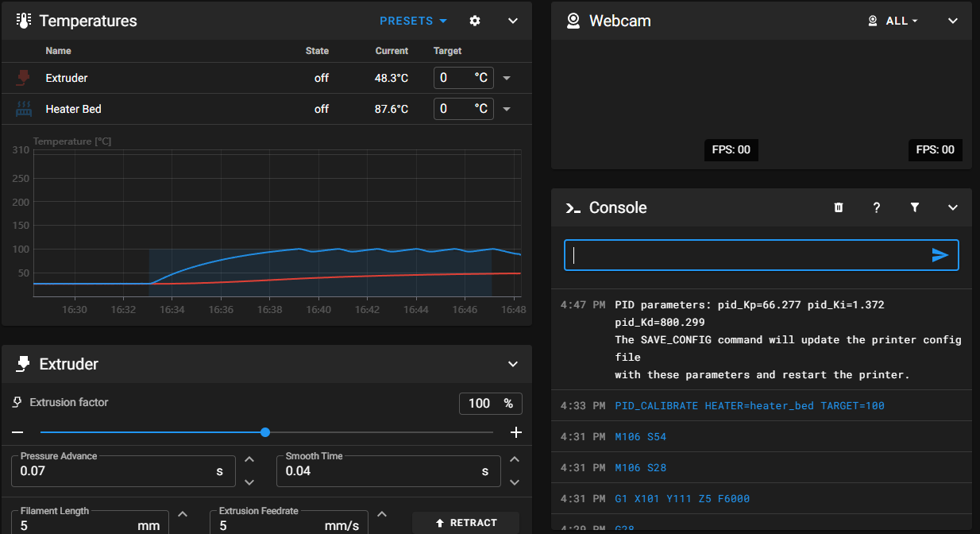Viewport: 980px width, 534px height.
Task: Click the Heater Bed icon
Action: tap(24, 109)
